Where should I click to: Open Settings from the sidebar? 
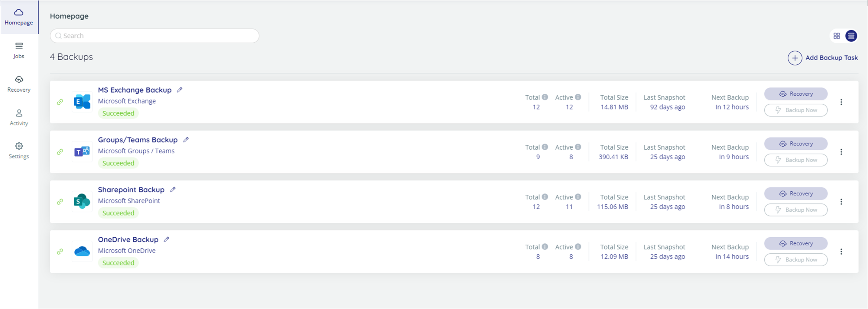[x=19, y=150]
